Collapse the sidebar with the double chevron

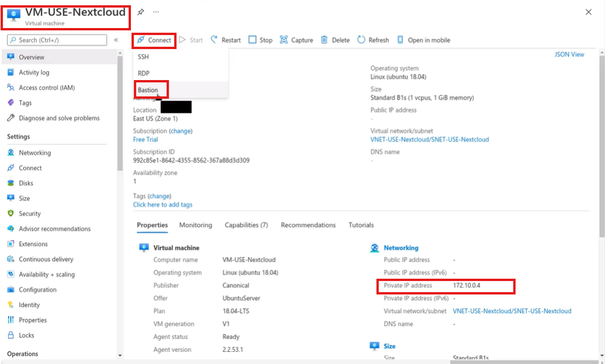[116, 40]
